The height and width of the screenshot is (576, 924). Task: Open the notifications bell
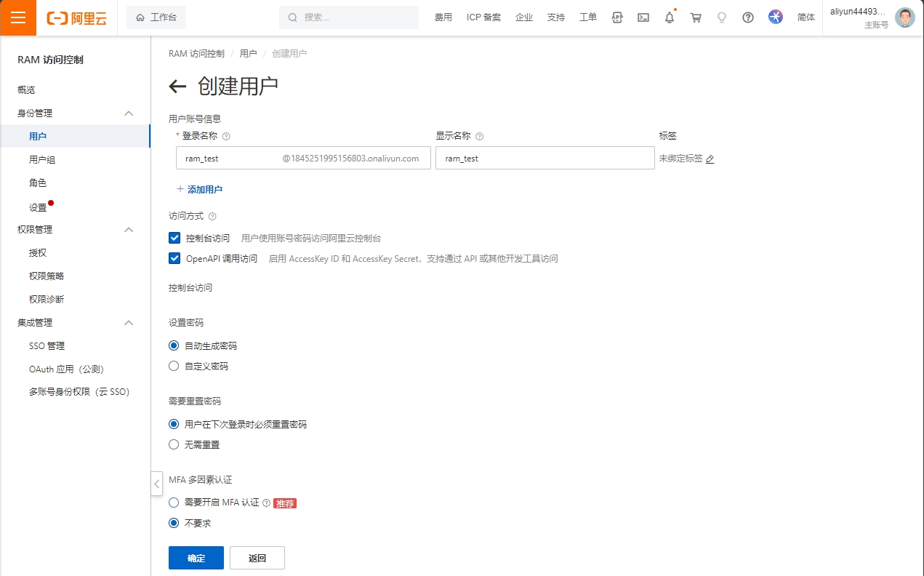pyautogui.click(x=670, y=17)
